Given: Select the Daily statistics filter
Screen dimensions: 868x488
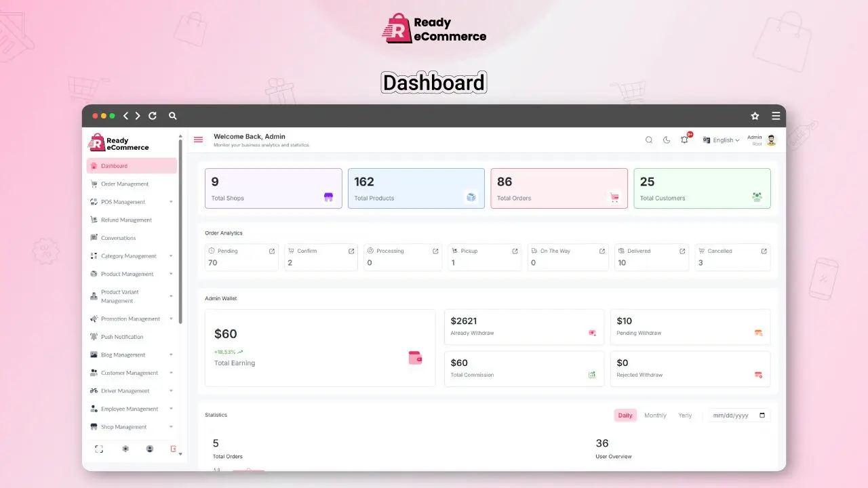Looking at the screenshot, I should [x=625, y=415].
